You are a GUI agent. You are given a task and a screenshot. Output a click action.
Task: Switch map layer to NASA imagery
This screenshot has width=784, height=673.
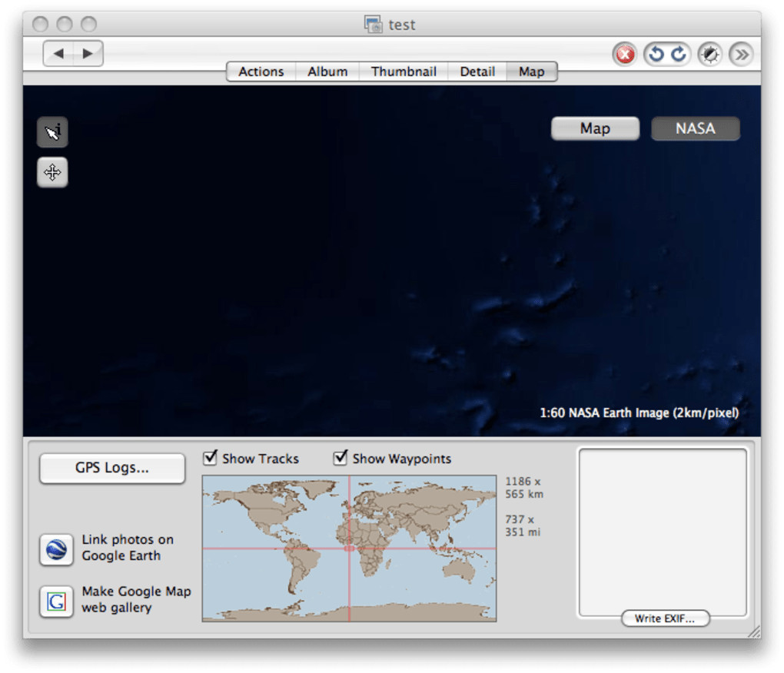[x=696, y=128]
